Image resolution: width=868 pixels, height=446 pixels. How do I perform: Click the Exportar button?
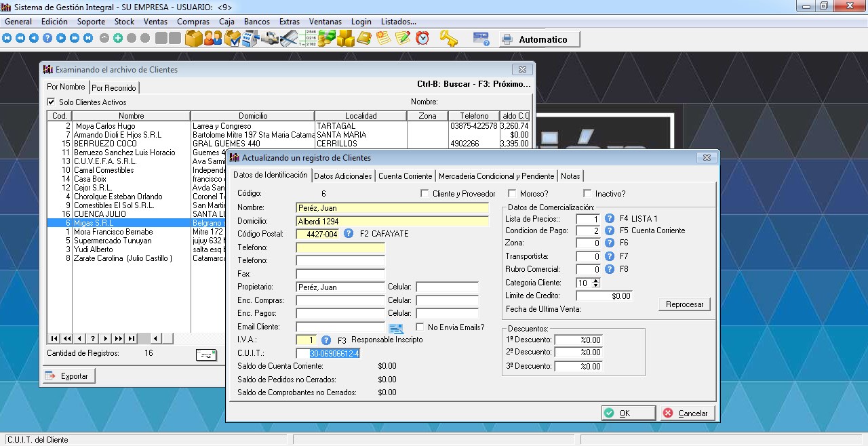click(x=68, y=376)
